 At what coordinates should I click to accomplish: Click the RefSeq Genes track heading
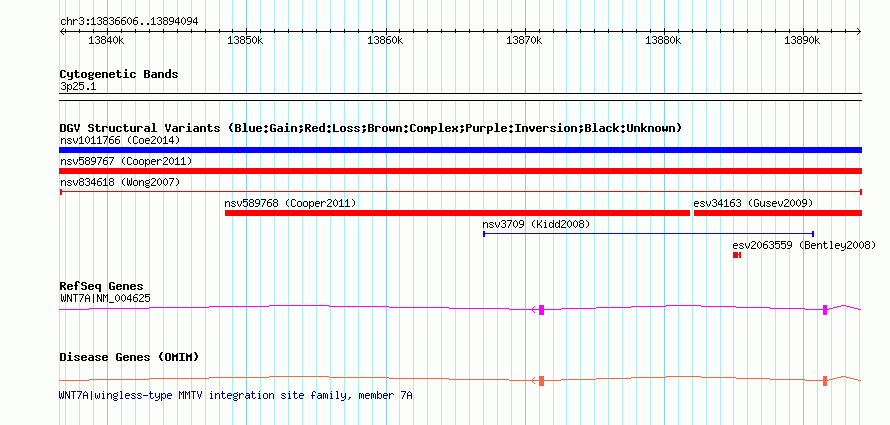[x=102, y=286]
